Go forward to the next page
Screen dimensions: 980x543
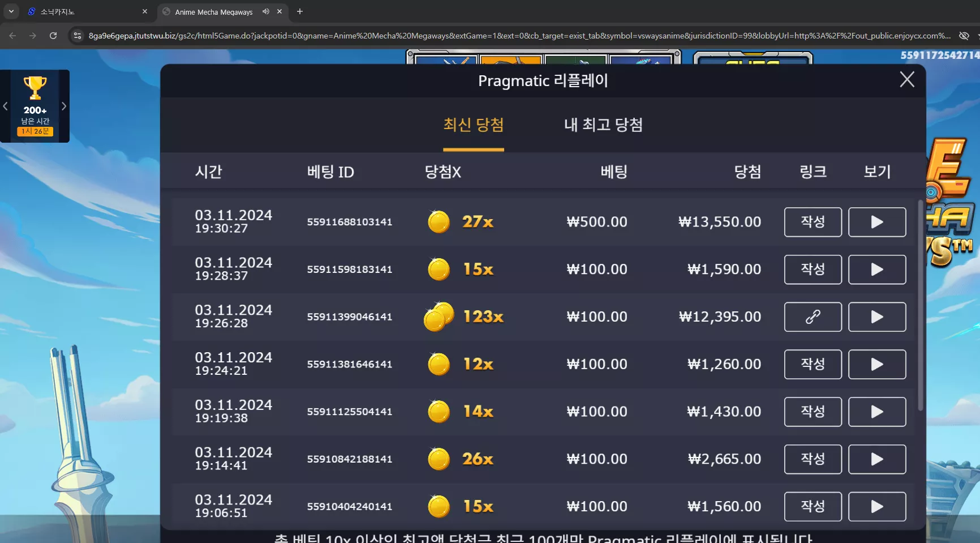33,36
